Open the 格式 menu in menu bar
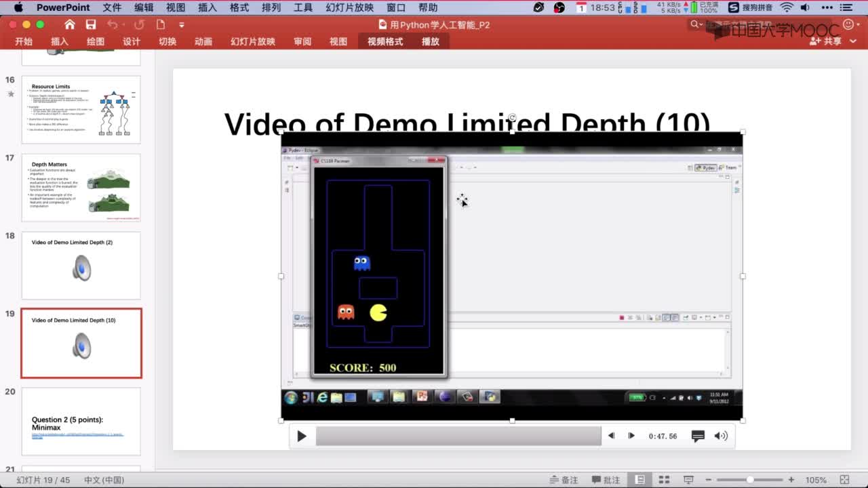868x488 pixels. click(239, 7)
